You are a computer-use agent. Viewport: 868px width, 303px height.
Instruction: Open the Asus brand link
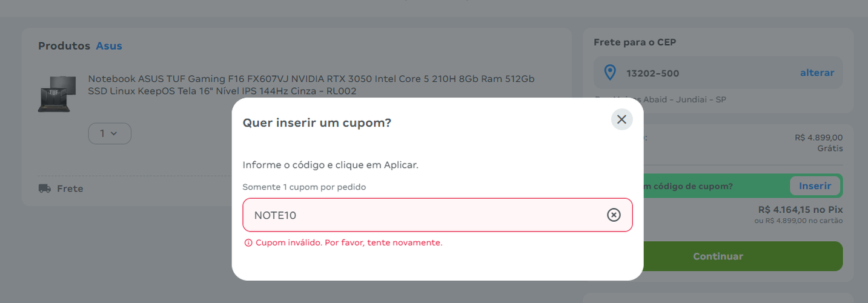click(109, 46)
